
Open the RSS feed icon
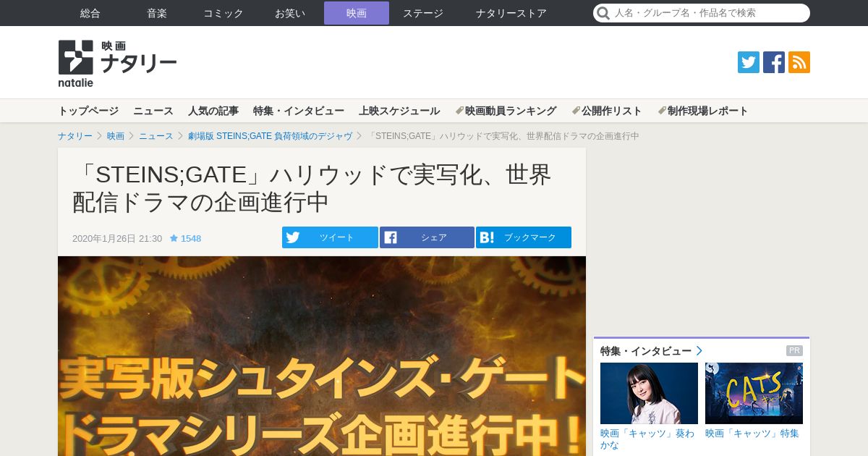tap(799, 62)
